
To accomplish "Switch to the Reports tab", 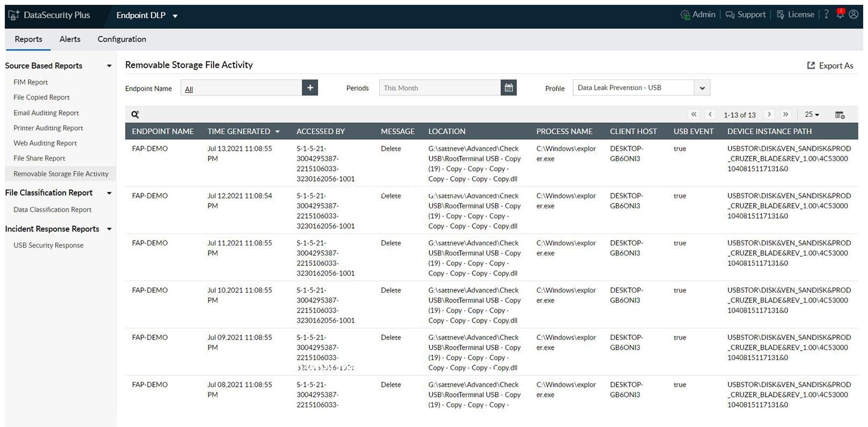I will pyautogui.click(x=28, y=39).
